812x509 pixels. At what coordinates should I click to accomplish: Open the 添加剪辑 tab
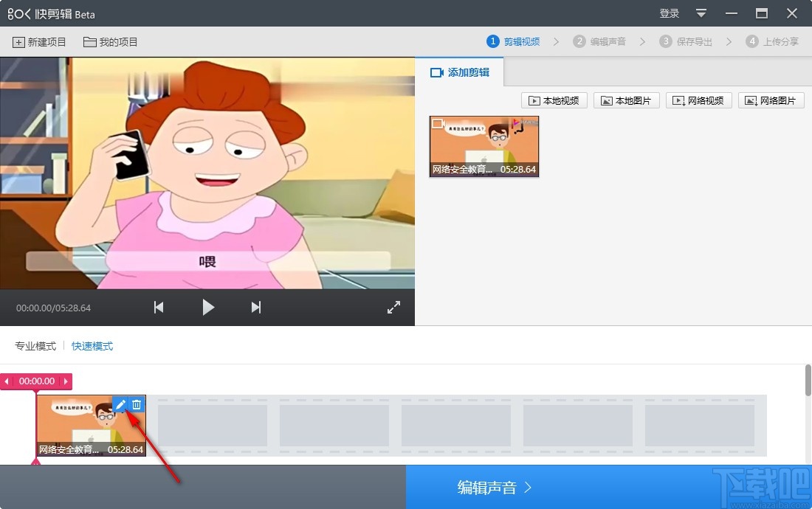click(459, 72)
